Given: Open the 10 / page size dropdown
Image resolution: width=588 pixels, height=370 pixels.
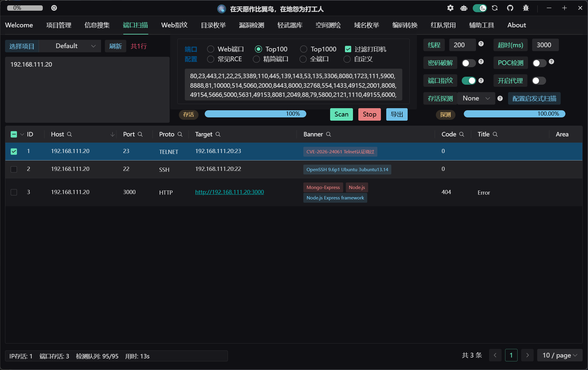Looking at the screenshot, I should [x=559, y=355].
